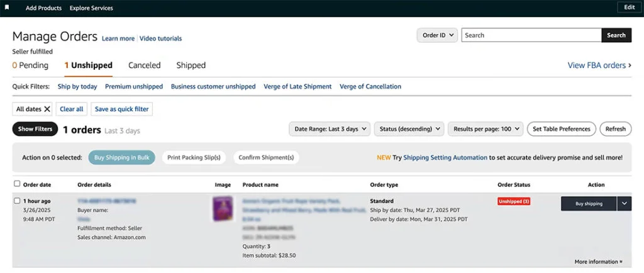
Task: Click the View FBA orders chevron
Action: [630, 65]
